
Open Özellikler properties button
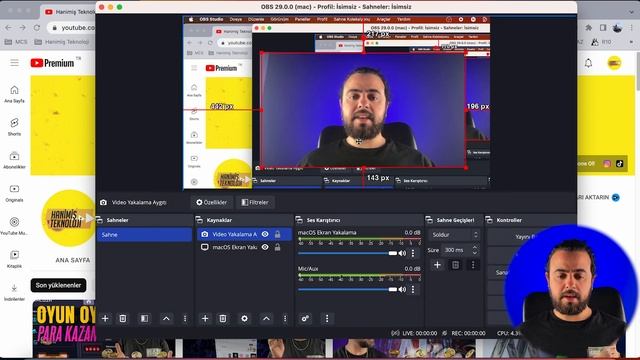point(211,202)
